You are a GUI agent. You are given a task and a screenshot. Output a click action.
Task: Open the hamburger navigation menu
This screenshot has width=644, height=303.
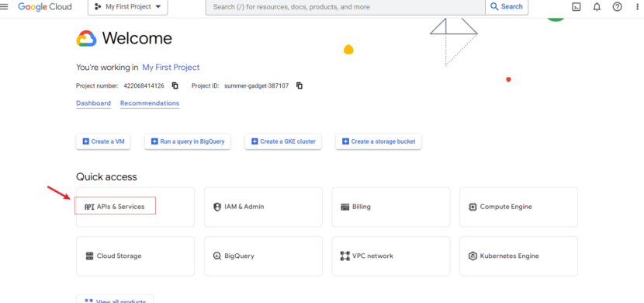[4, 6]
